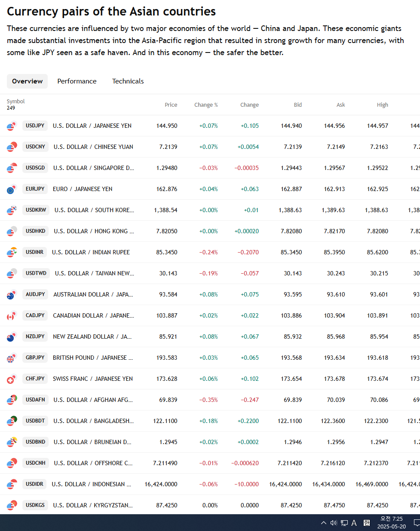
Task: Sort by the Ask column header
Action: tap(340, 105)
